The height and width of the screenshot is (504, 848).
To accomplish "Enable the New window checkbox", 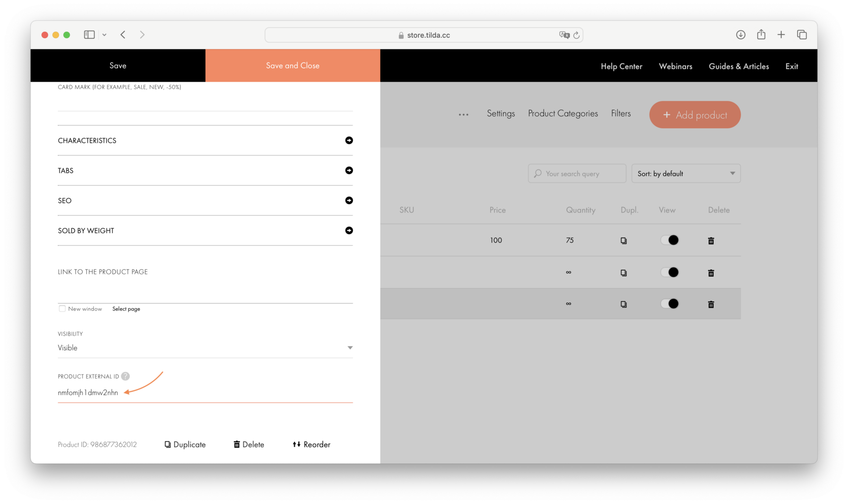I will [x=62, y=308].
